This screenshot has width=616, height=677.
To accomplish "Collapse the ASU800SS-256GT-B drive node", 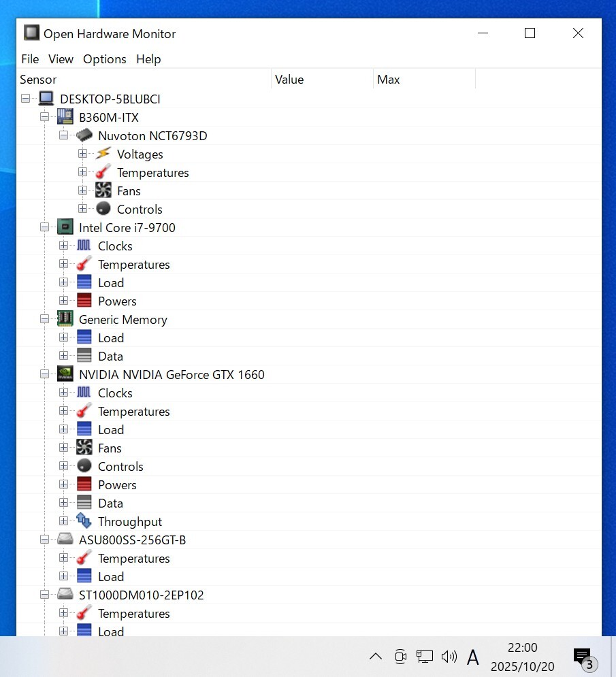I will (x=44, y=540).
